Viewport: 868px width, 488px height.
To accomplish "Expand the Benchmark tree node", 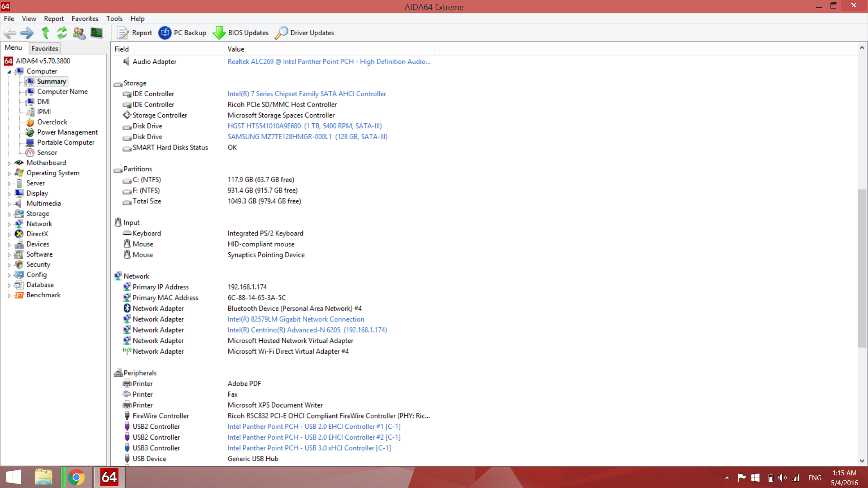I will point(9,296).
